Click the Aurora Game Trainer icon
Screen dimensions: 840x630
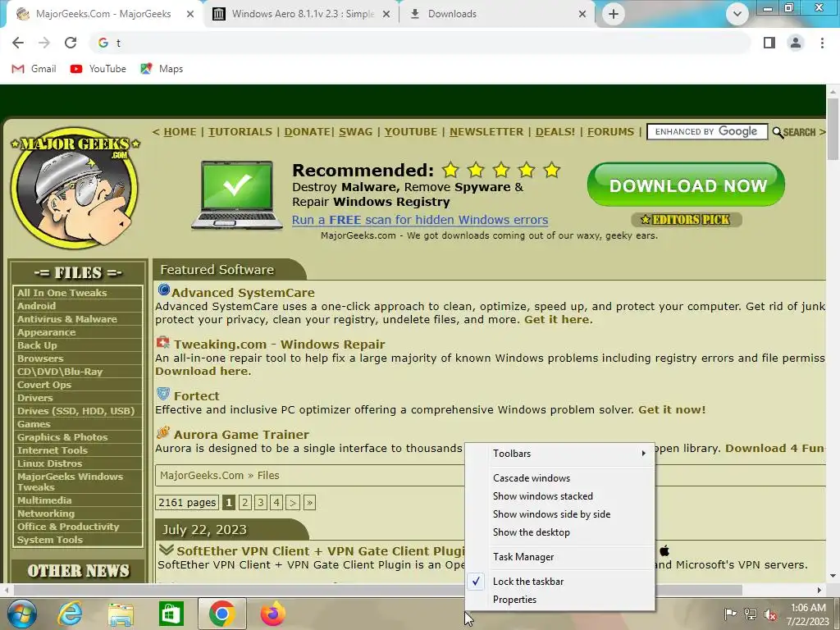163,432
